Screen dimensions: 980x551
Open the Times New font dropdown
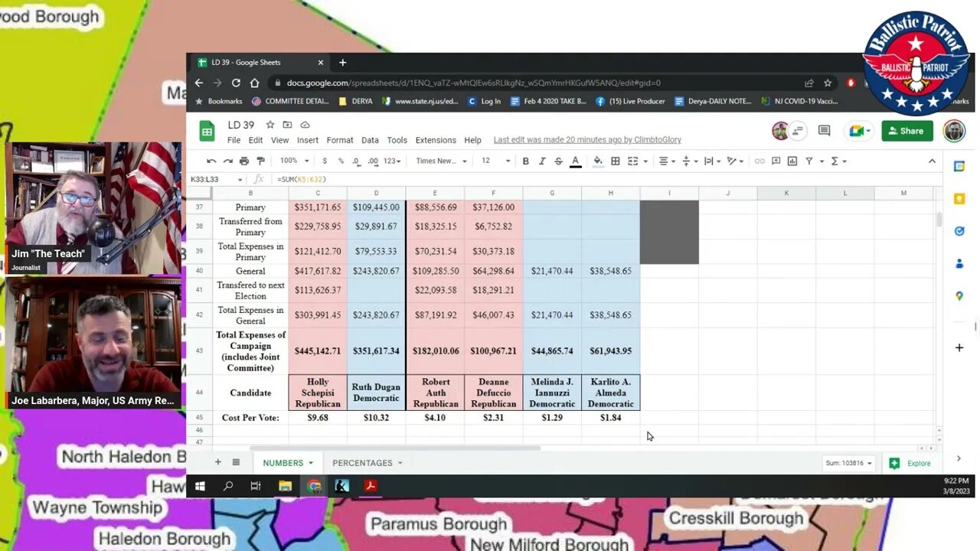(441, 161)
